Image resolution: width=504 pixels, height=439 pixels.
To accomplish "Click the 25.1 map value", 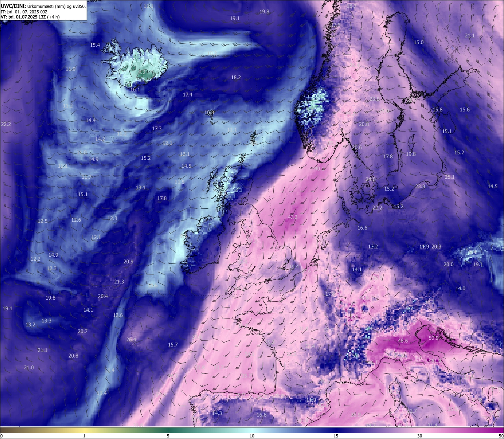I will 450,177.
